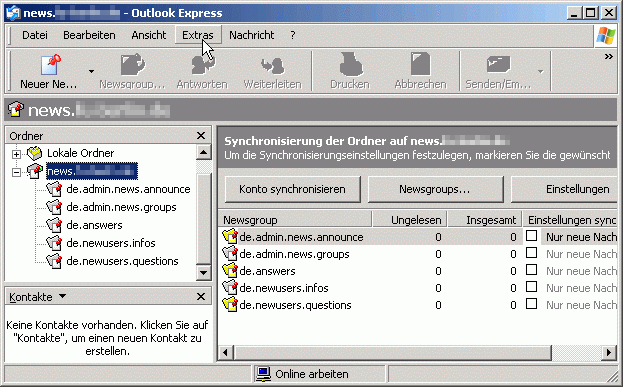The height and width of the screenshot is (387, 623).
Task: Click the Konto synchronisieren button
Action: pyautogui.click(x=292, y=189)
